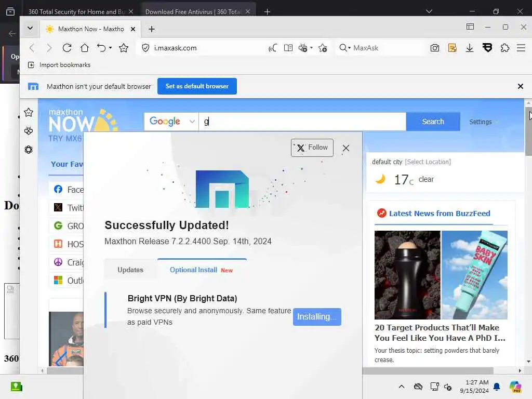Click the Installing button for Bright VPN
The width and height of the screenshot is (532, 399).
click(317, 317)
